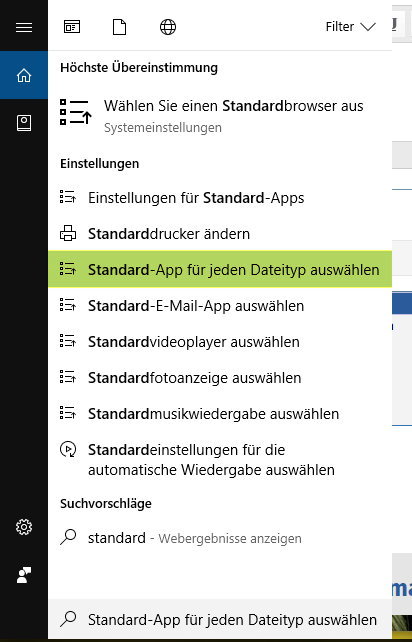Open 'Standardvideoplayer auswählen' setting
This screenshot has height=642, width=412.
click(x=220, y=342)
